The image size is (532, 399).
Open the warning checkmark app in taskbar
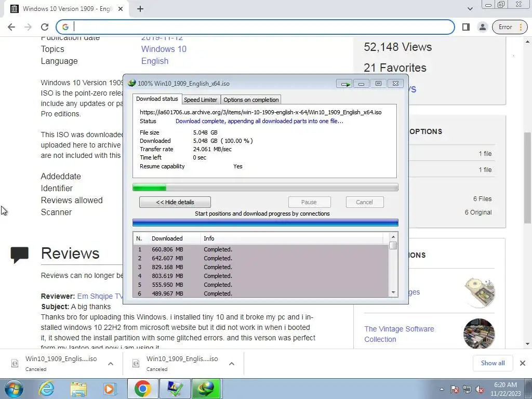[175, 389]
